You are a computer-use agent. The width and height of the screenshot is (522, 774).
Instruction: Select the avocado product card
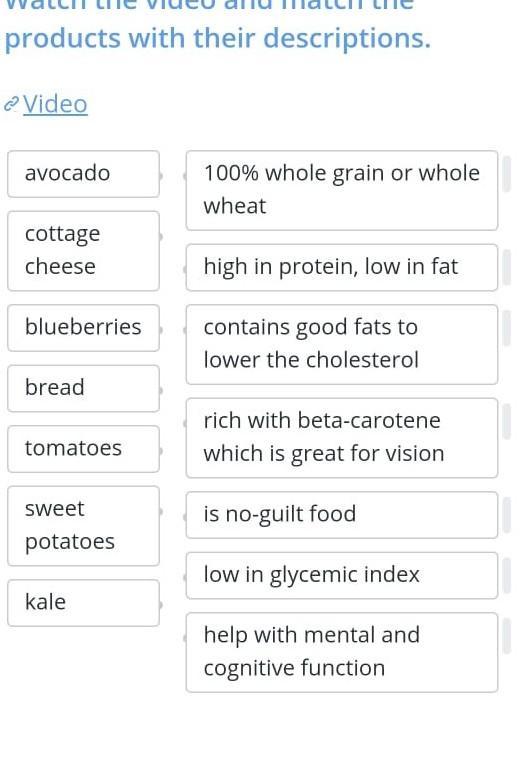pyautogui.click(x=83, y=174)
